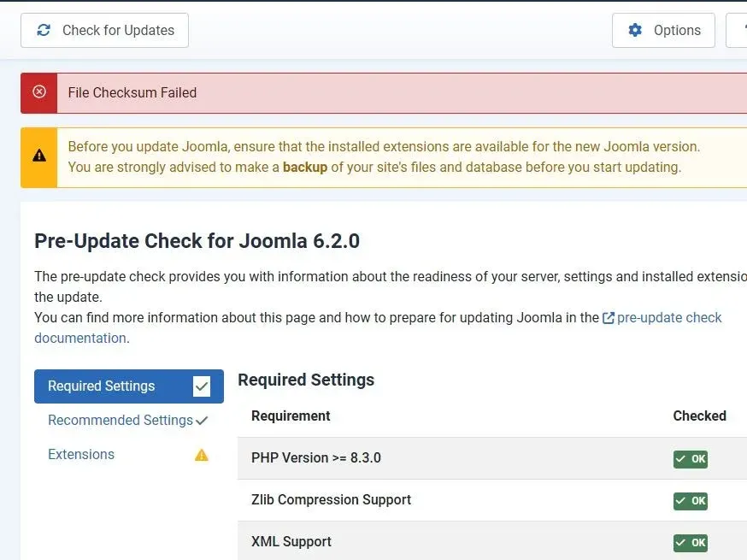This screenshot has height=560, width=747.
Task: Click the refresh arrows icon in Check for Updates
Action: point(44,31)
